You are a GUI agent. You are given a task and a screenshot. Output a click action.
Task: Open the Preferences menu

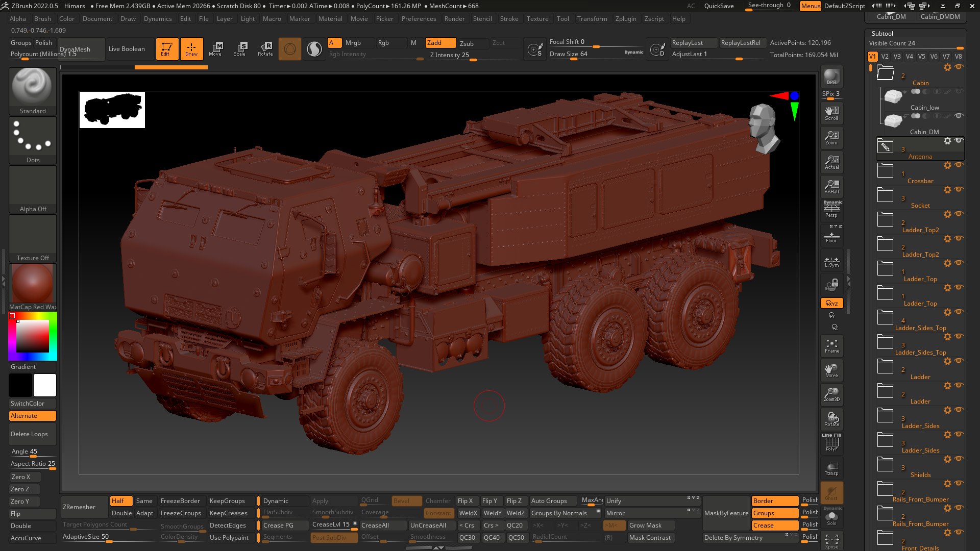pyautogui.click(x=419, y=19)
